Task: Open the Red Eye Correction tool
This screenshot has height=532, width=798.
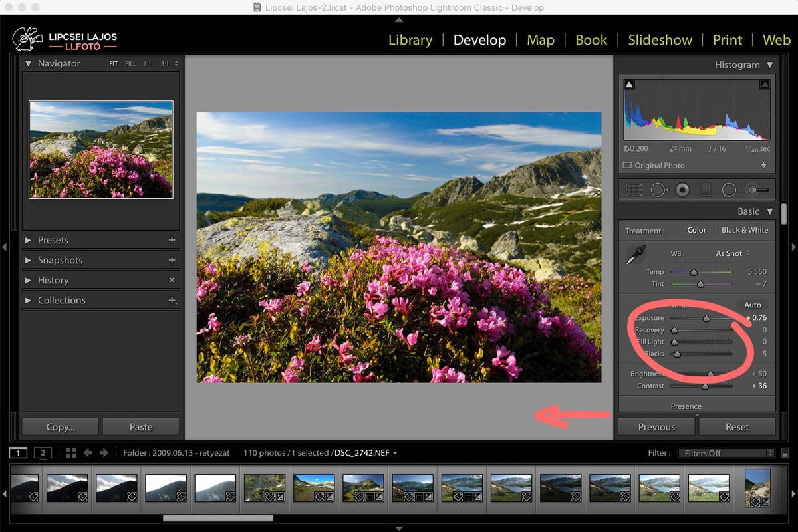Action: 682,190
